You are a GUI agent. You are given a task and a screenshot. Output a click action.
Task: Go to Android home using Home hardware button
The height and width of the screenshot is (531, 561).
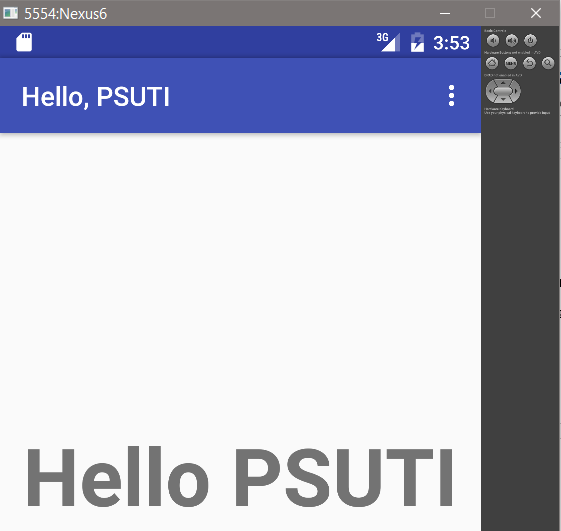(x=492, y=63)
